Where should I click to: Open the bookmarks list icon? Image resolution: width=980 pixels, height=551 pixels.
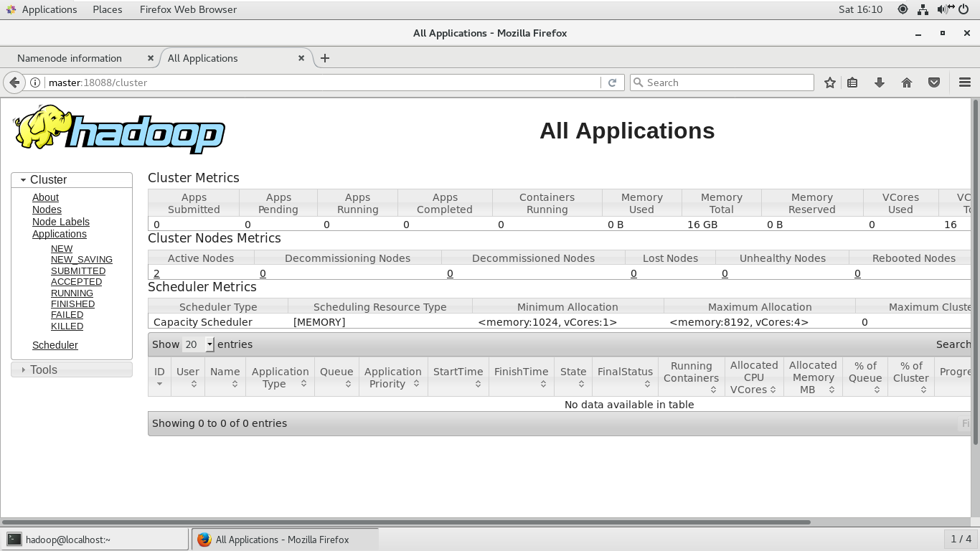click(x=852, y=83)
